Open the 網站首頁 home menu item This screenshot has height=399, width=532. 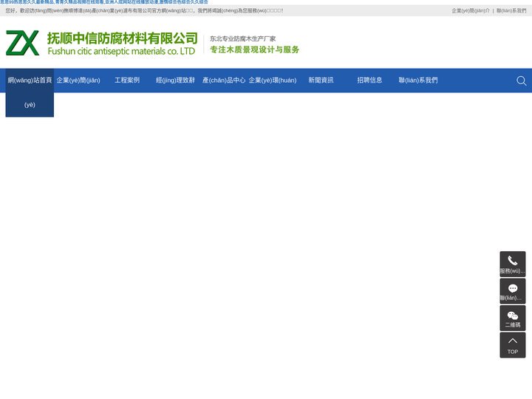tap(30, 92)
